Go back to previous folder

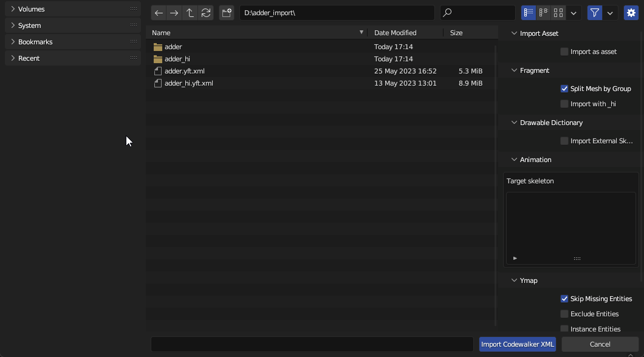pyautogui.click(x=159, y=13)
